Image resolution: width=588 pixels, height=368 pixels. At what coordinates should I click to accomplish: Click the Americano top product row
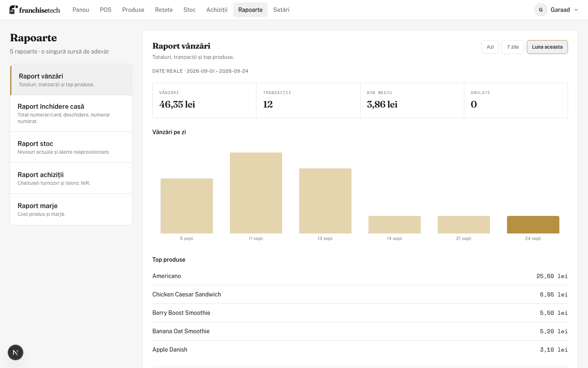coord(360,276)
